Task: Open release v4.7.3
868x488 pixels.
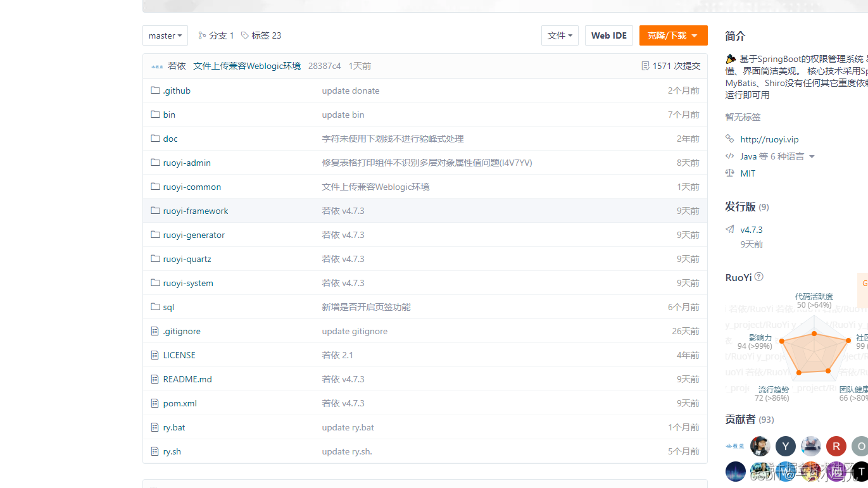Action: pyautogui.click(x=752, y=230)
